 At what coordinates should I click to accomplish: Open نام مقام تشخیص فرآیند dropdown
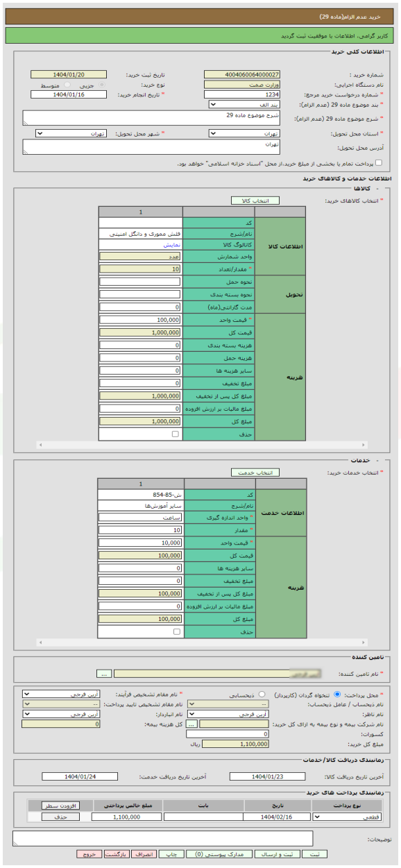[x=61, y=694]
